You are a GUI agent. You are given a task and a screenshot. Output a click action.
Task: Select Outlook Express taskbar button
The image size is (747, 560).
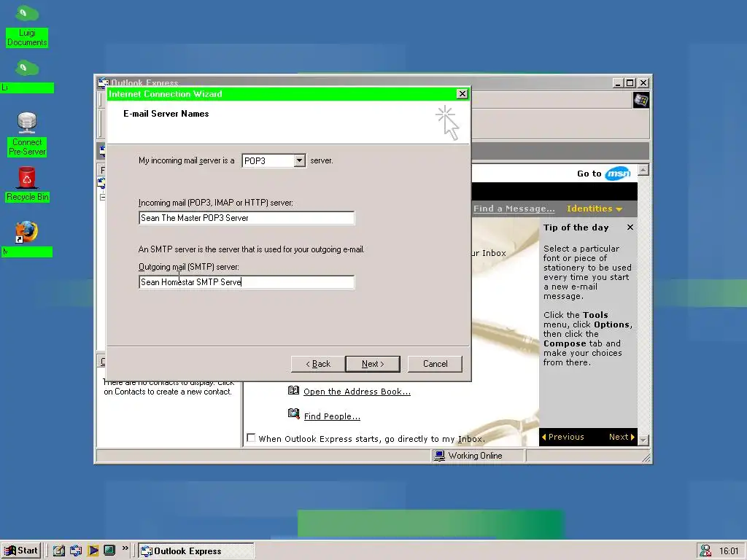coord(196,551)
